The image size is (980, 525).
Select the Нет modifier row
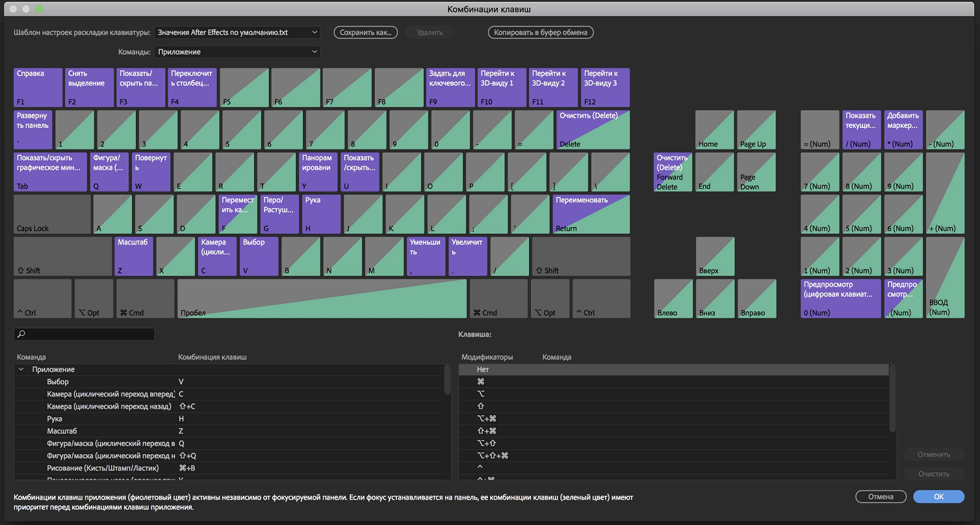pos(673,370)
